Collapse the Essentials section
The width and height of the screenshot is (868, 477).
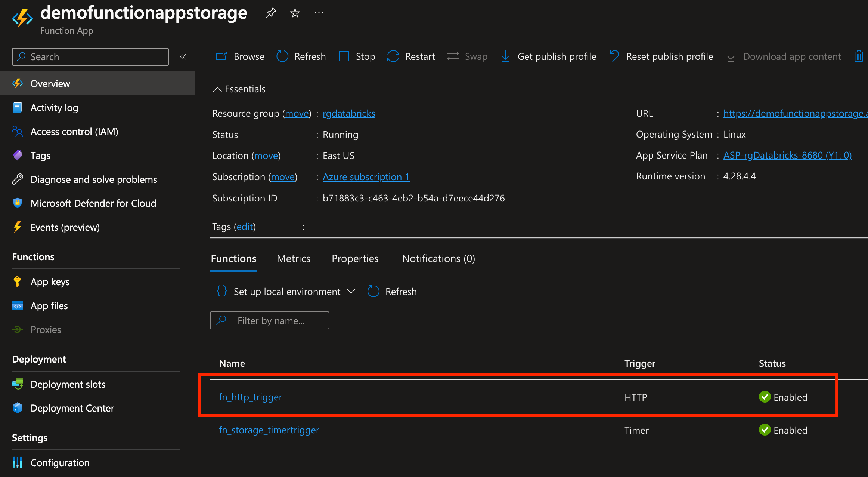coord(239,89)
